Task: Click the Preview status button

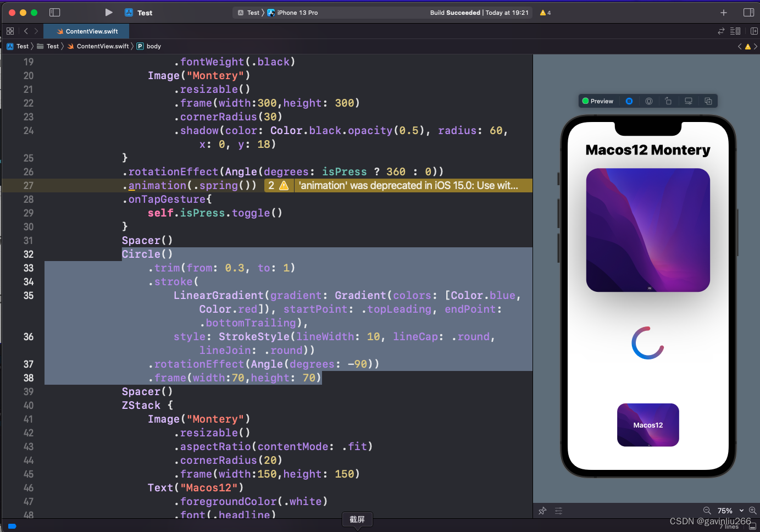Action: pos(598,101)
